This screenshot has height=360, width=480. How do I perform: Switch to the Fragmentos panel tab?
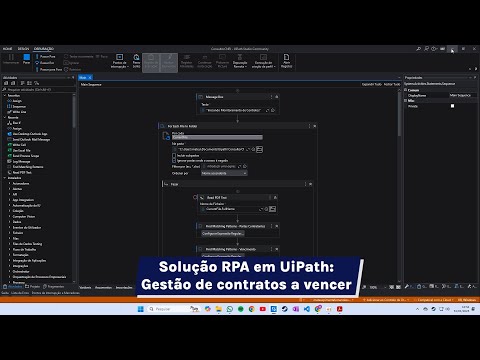53,287
